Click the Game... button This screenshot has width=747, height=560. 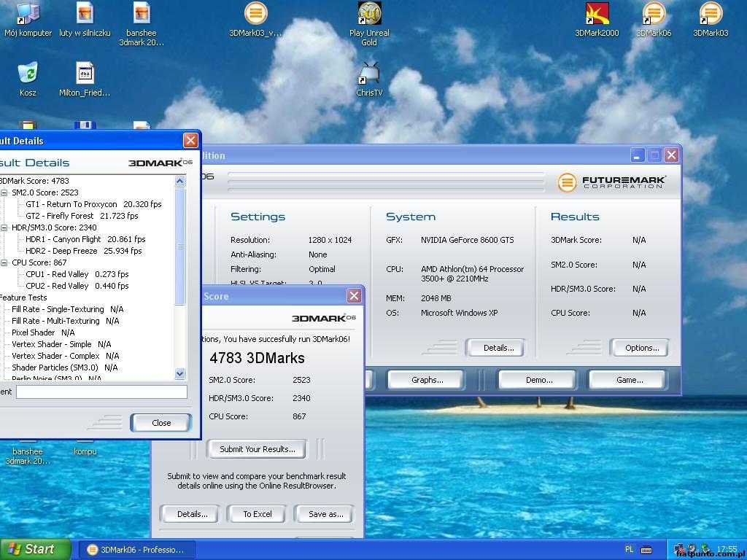(628, 379)
